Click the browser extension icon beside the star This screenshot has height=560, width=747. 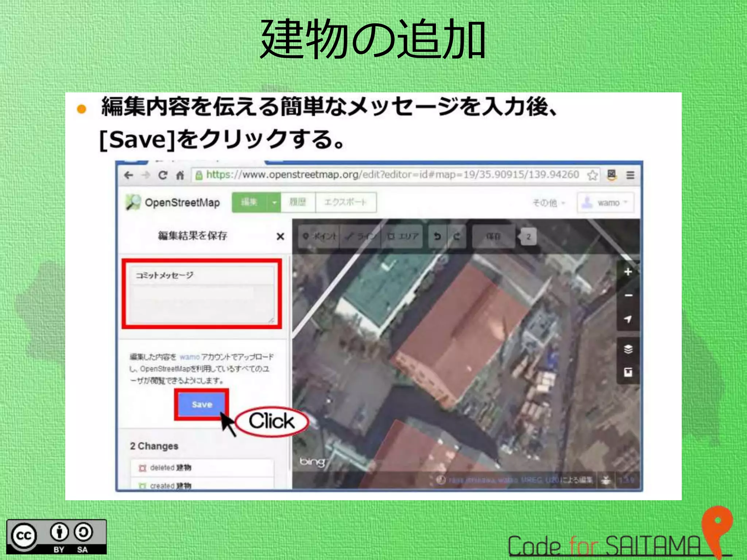pyautogui.click(x=612, y=175)
